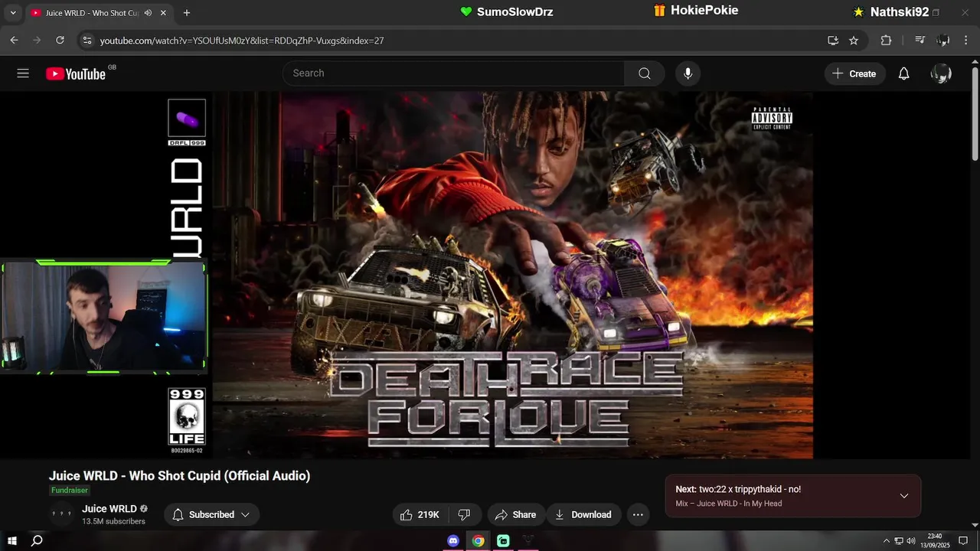This screenshot has width=980, height=551.
Task: Bookmark this page with the star icon
Action: point(854,41)
